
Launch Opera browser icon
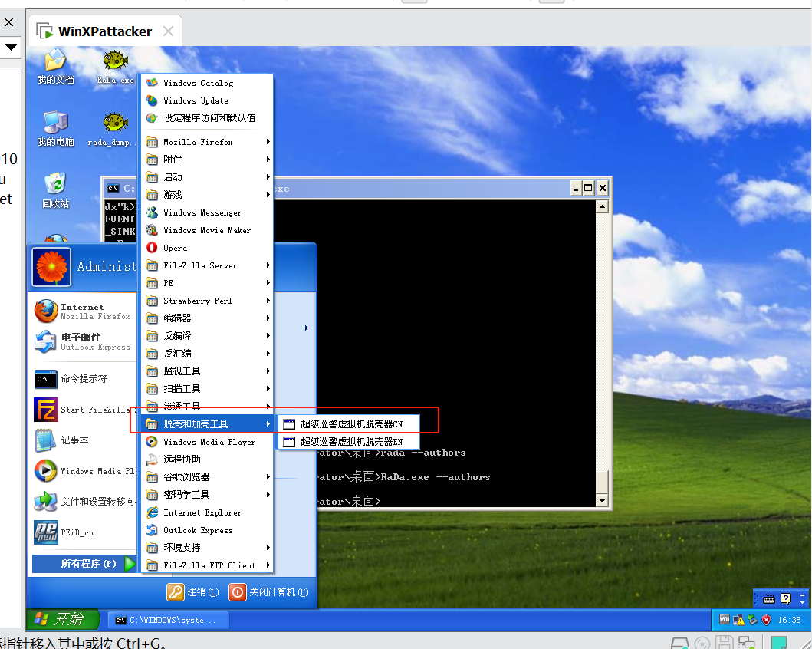point(152,248)
